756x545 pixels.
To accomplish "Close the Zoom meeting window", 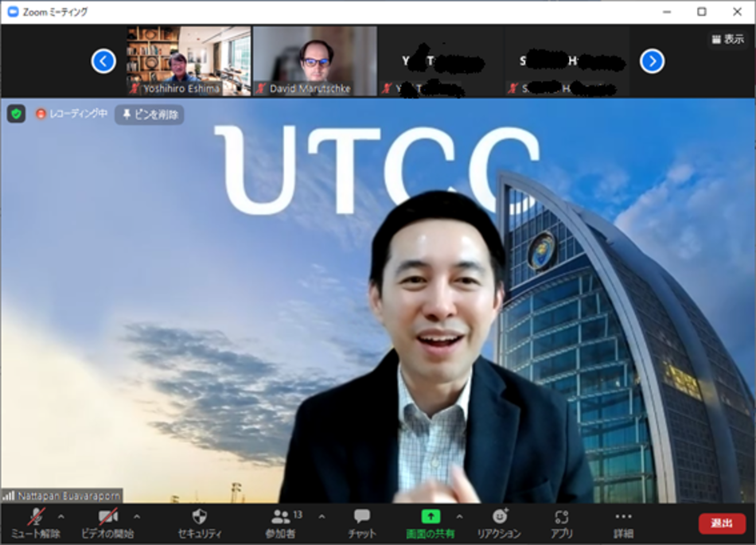I will coord(737,12).
